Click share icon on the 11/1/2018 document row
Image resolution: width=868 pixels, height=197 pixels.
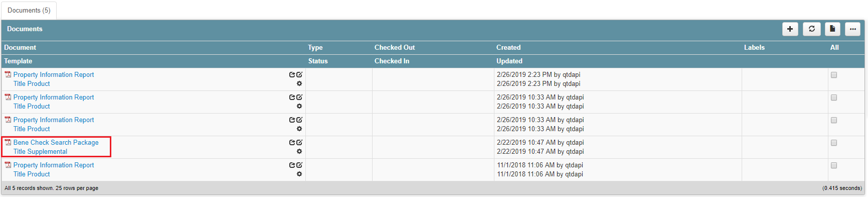click(x=292, y=165)
